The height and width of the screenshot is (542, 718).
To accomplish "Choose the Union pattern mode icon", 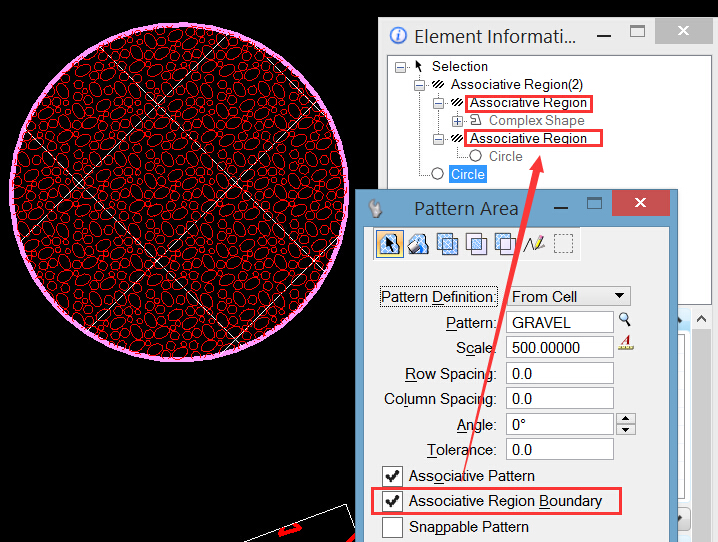I will tap(447, 244).
